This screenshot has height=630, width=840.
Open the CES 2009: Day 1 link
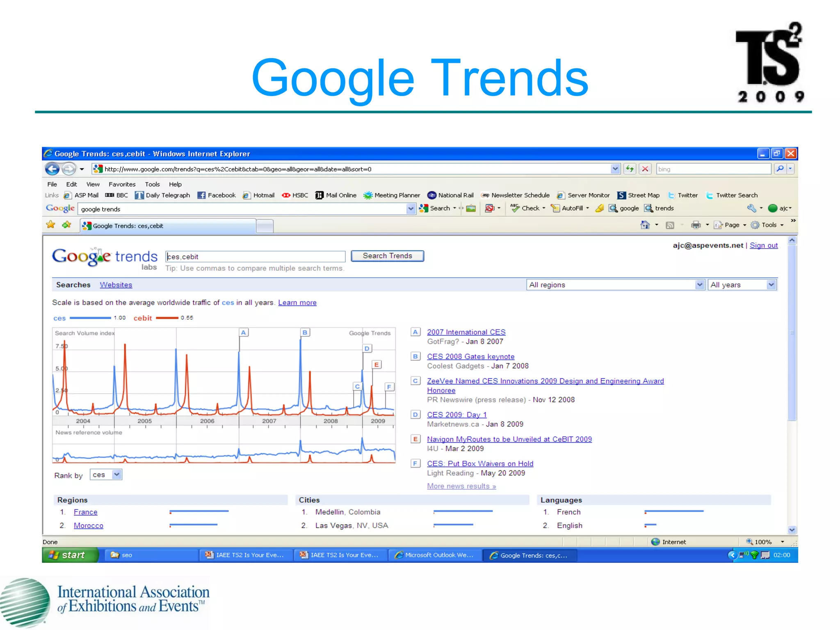tap(457, 415)
